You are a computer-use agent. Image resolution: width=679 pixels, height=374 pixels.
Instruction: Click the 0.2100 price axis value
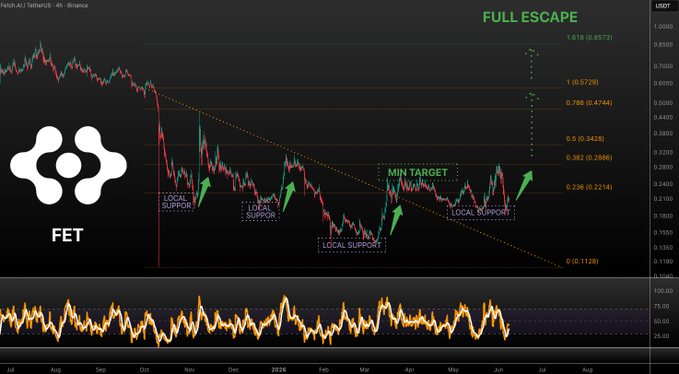click(664, 199)
